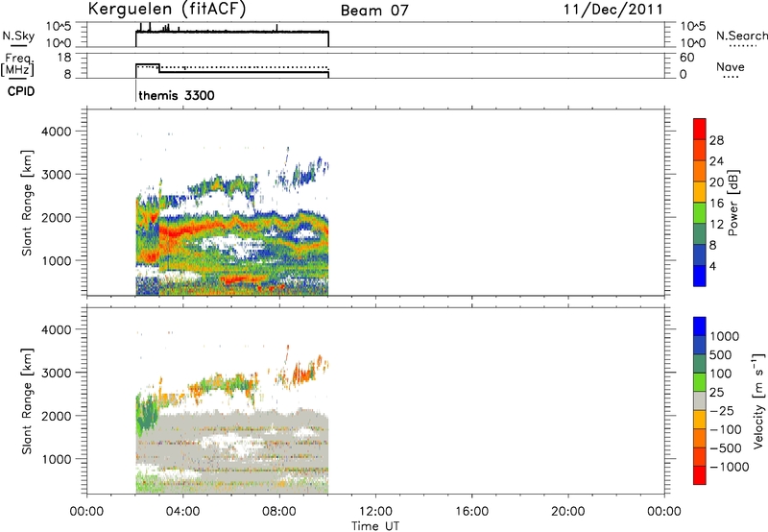The height and width of the screenshot is (532, 768).
Task: Click the date '11/Dec/2011'
Action: (612, 10)
